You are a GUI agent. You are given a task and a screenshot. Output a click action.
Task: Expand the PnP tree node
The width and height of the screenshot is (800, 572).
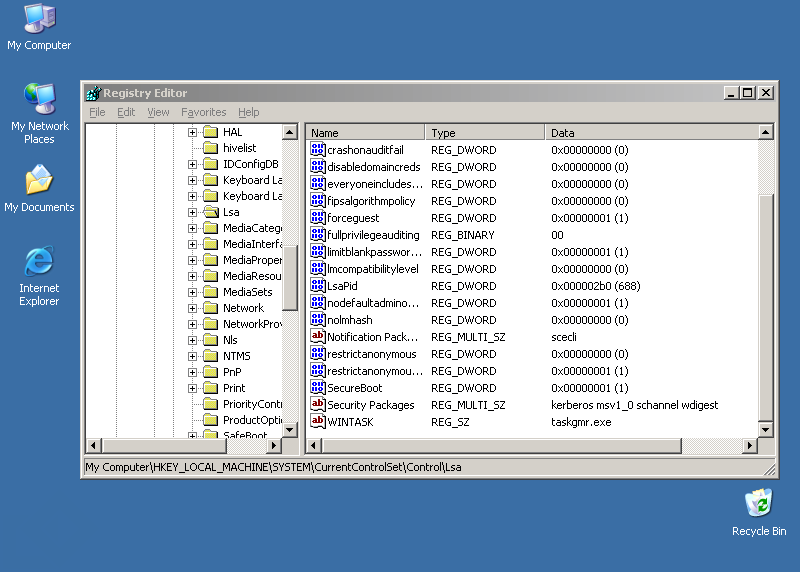click(x=192, y=372)
